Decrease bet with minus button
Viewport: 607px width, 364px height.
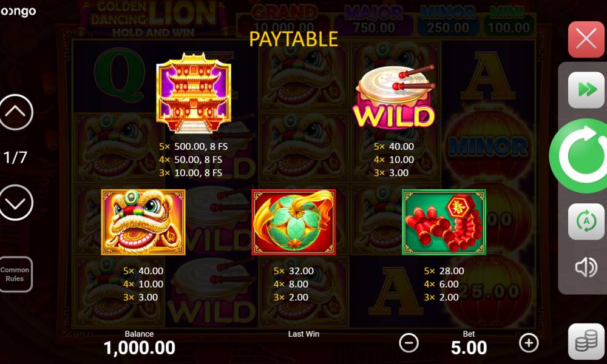[x=409, y=343]
